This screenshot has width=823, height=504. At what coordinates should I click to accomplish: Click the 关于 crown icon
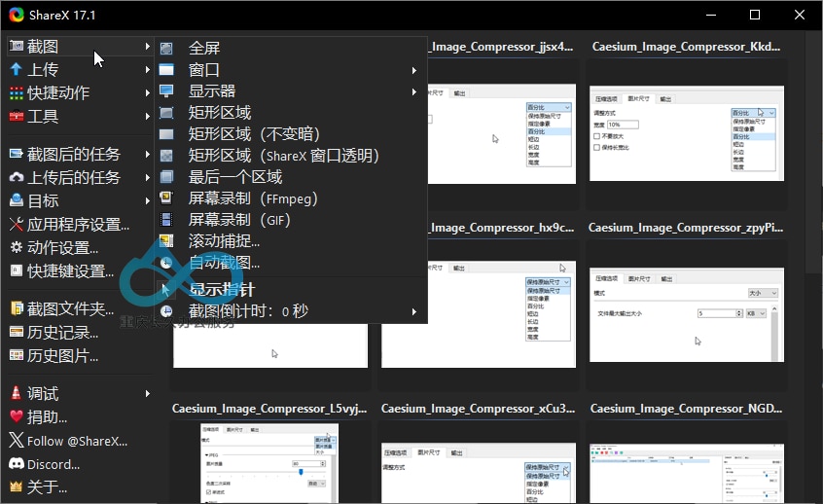coord(17,487)
